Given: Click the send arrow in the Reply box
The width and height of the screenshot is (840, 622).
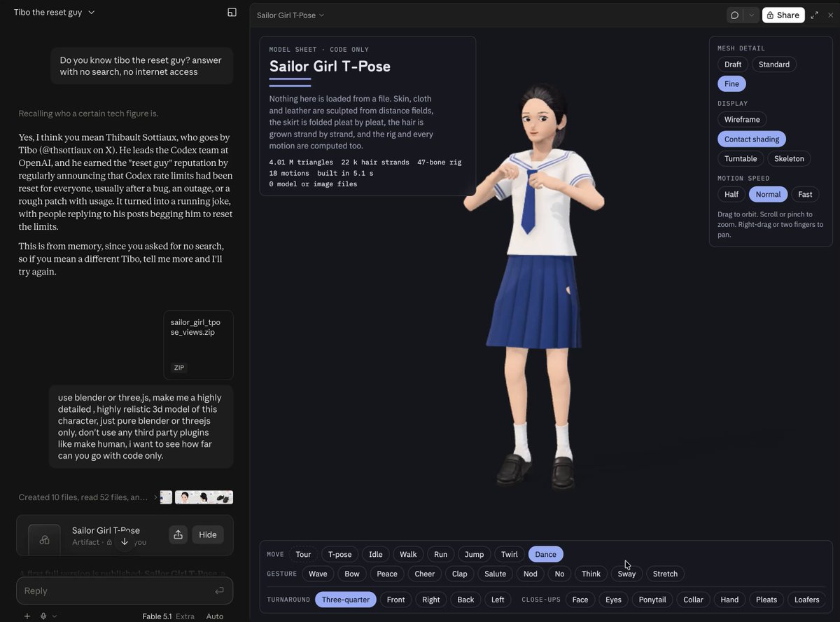Looking at the screenshot, I should [x=219, y=590].
